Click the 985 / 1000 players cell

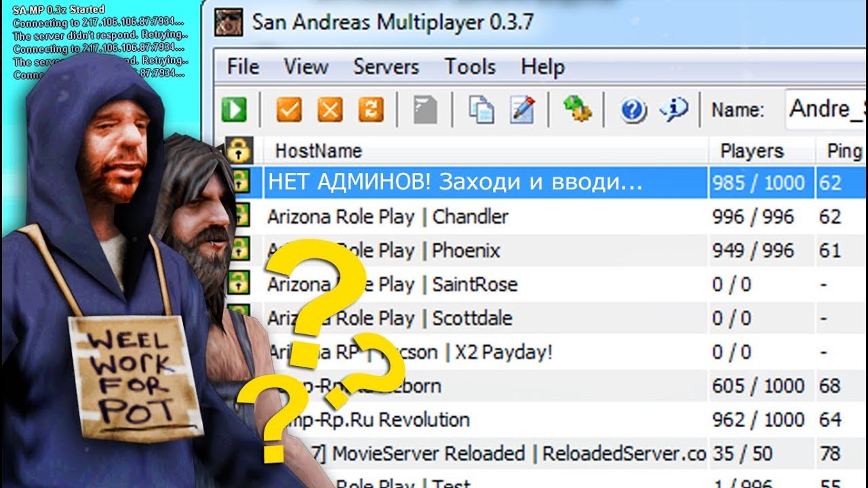[758, 182]
